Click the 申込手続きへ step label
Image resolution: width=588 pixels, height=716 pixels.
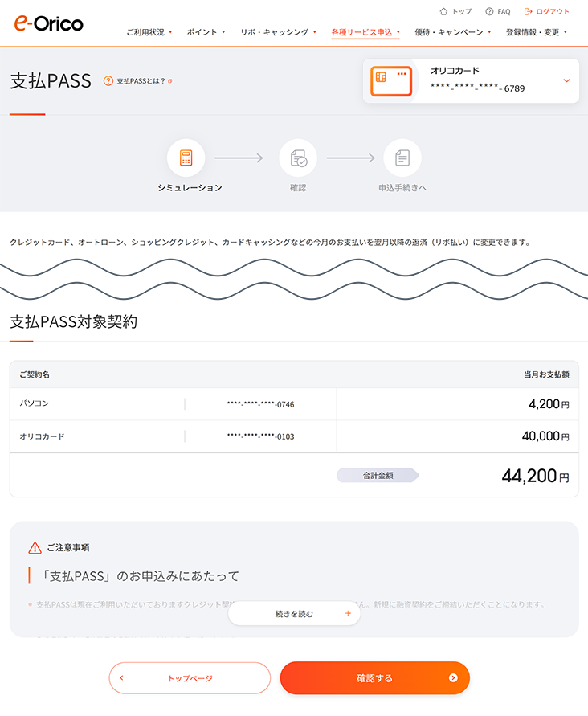(402, 188)
